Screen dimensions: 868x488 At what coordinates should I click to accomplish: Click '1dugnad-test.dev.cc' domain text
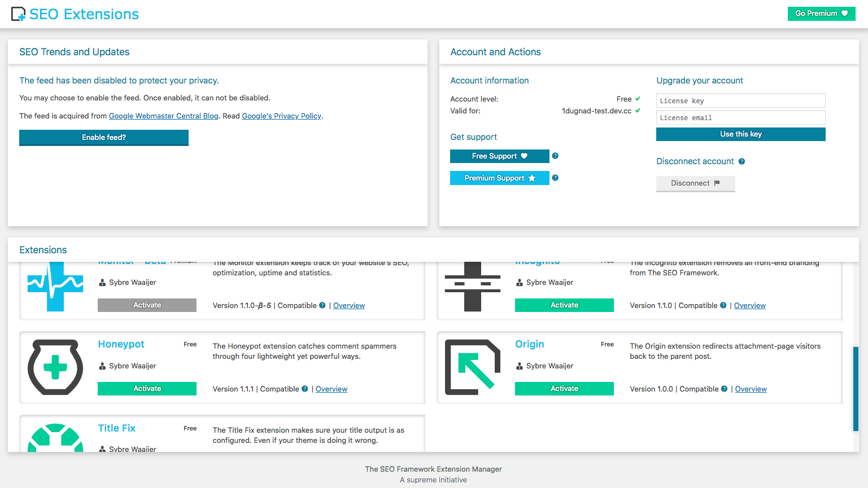coord(596,111)
